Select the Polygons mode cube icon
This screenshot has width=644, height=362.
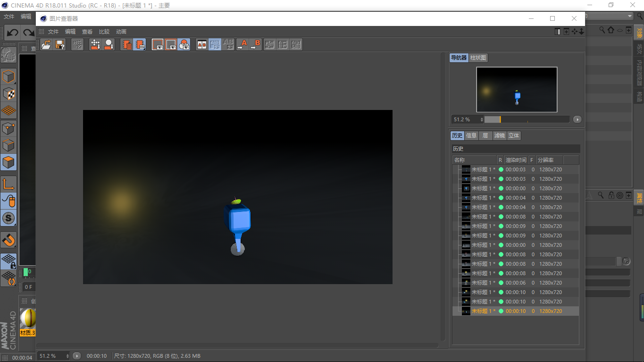click(8, 162)
